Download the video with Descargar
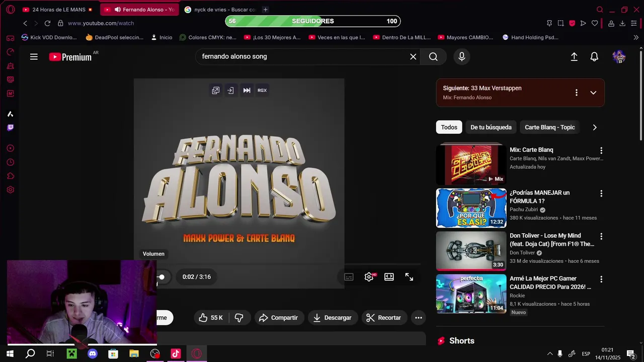The image size is (644, 362). [x=333, y=318]
